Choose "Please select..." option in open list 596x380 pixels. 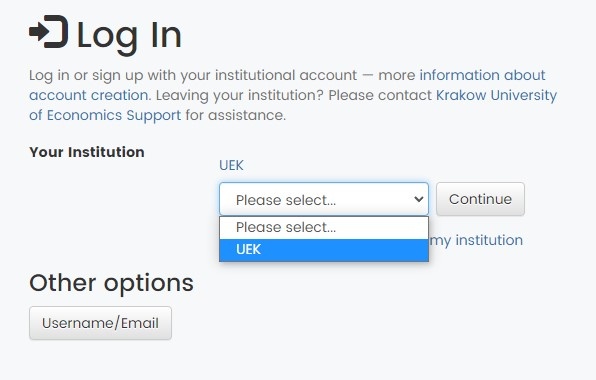click(x=324, y=227)
